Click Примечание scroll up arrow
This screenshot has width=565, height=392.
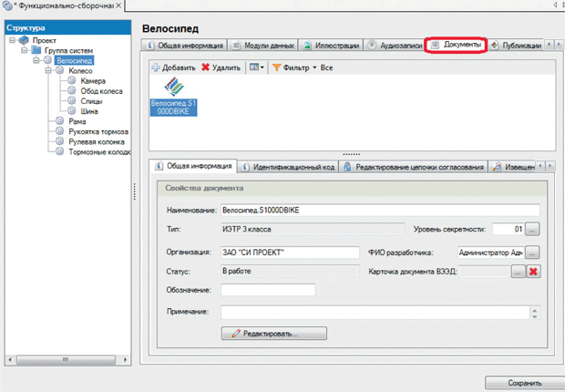coord(535,310)
